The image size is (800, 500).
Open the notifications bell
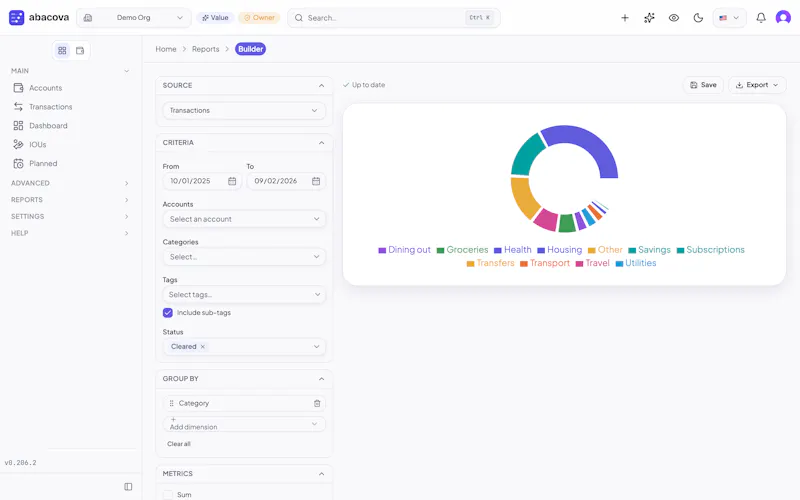coord(761,18)
